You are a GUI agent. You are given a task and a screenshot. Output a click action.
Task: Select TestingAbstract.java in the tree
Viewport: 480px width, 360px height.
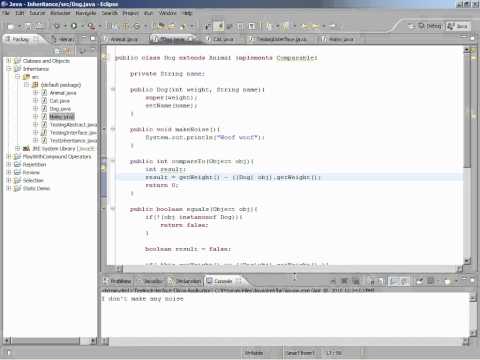73,124
